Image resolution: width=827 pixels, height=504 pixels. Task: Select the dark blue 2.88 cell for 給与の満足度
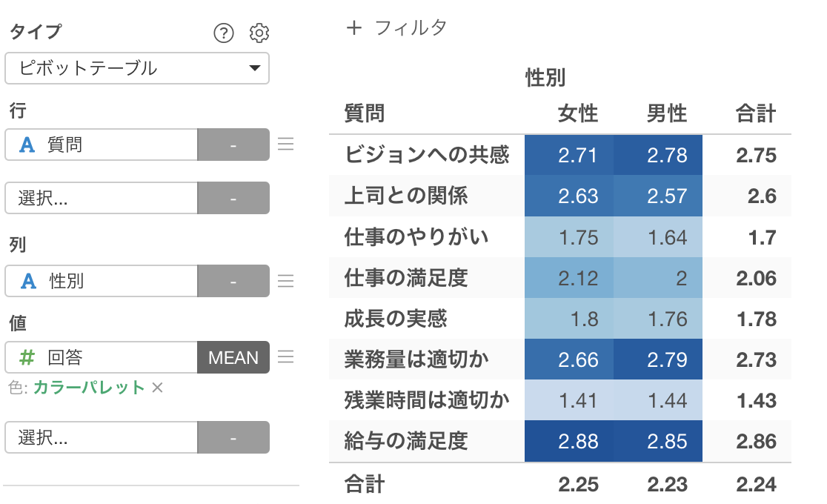tap(569, 441)
